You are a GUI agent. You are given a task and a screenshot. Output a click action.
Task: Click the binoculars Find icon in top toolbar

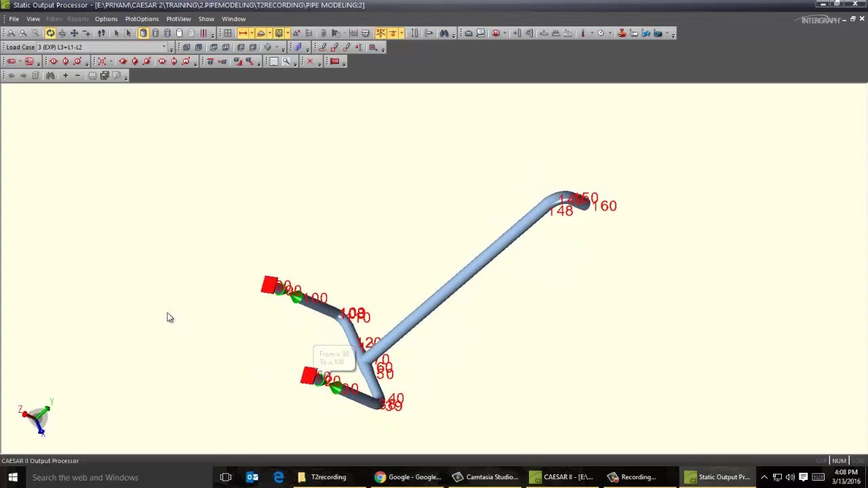(444, 33)
